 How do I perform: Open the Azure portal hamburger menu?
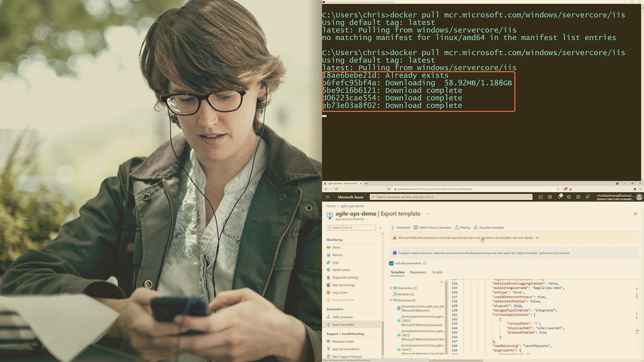tap(328, 197)
